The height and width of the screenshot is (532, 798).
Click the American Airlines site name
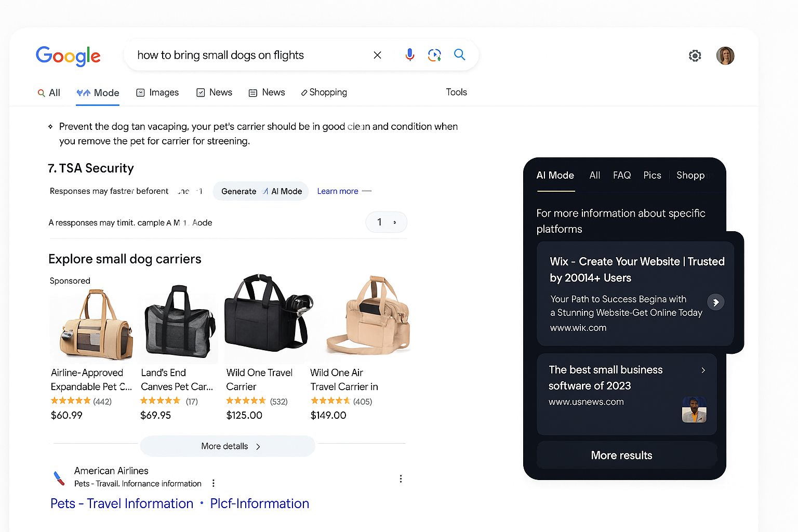(x=111, y=471)
